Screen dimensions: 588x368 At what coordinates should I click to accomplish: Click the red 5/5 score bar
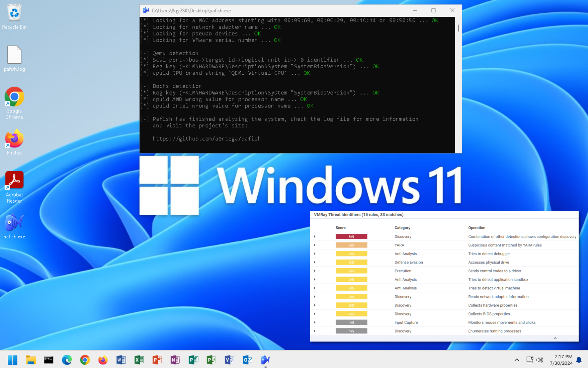pyautogui.click(x=351, y=237)
